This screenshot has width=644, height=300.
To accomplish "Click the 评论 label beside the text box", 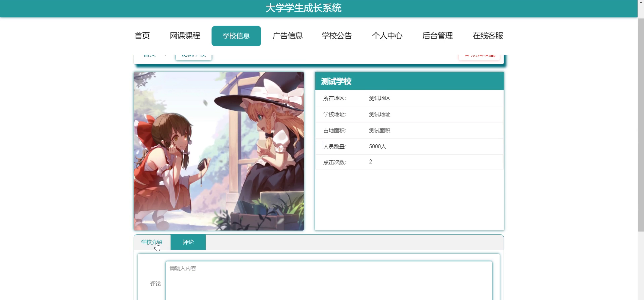I will [x=155, y=284].
